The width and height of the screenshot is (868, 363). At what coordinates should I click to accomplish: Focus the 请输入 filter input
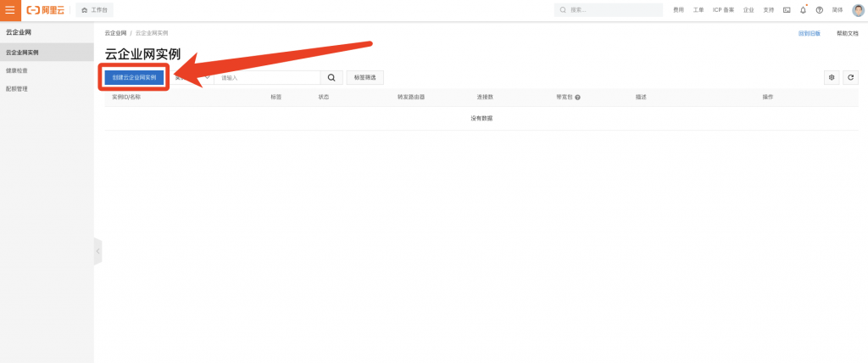pyautogui.click(x=267, y=77)
